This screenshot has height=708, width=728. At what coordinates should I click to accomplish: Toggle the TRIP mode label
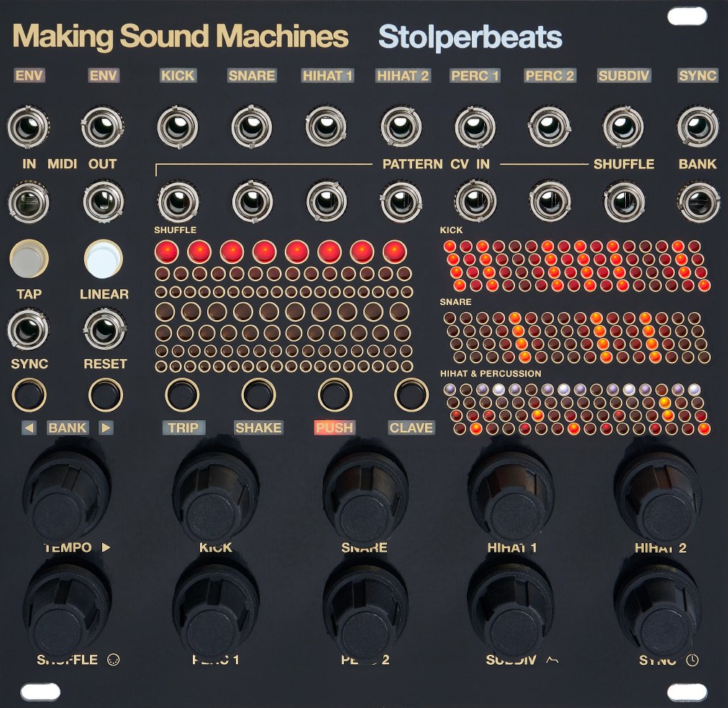pos(183,427)
